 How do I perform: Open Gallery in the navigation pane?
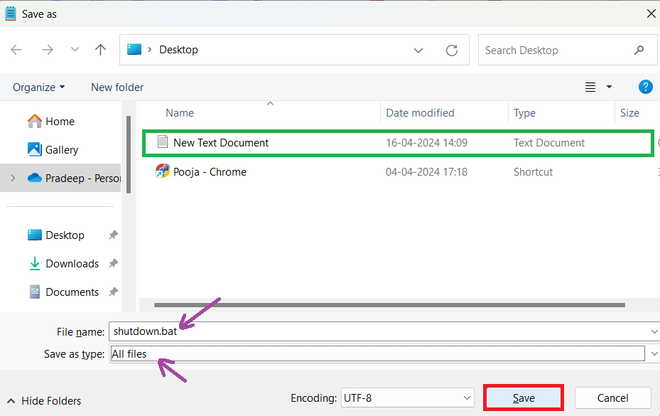click(x=53, y=149)
